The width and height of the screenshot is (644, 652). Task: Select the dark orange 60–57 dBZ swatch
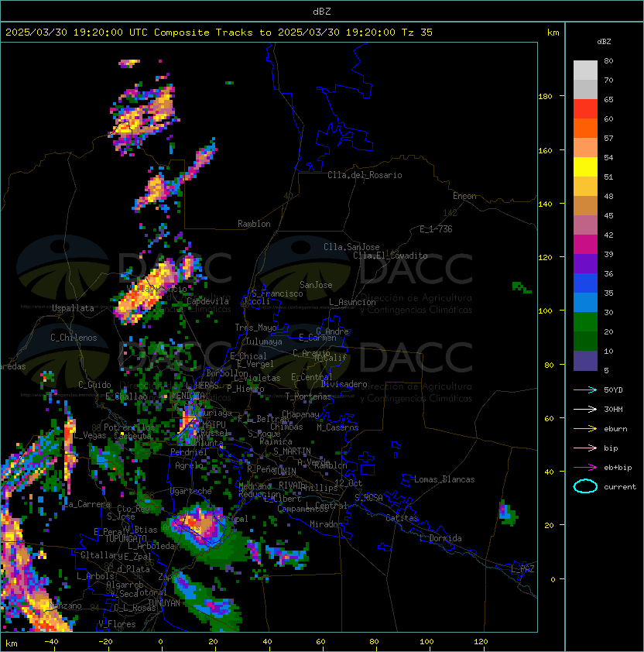click(585, 128)
